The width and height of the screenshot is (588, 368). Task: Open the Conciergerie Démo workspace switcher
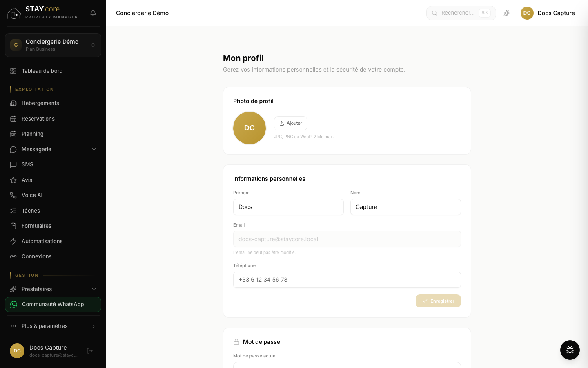coord(53,45)
